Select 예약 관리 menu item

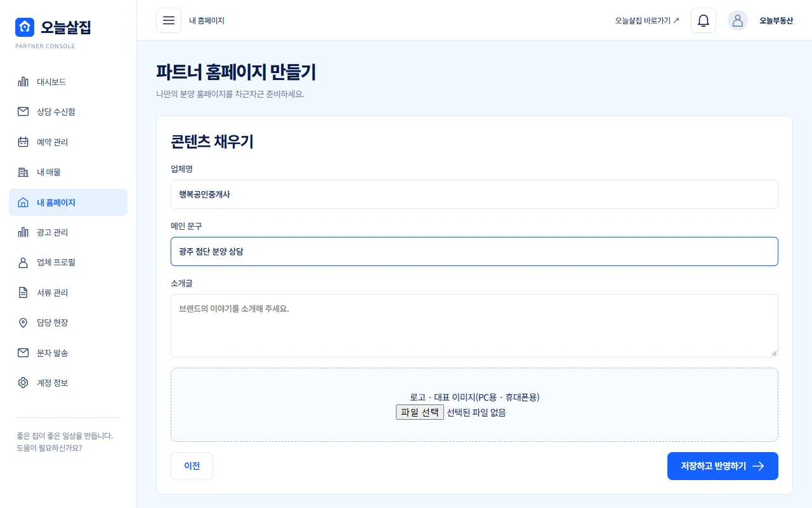[x=68, y=142]
